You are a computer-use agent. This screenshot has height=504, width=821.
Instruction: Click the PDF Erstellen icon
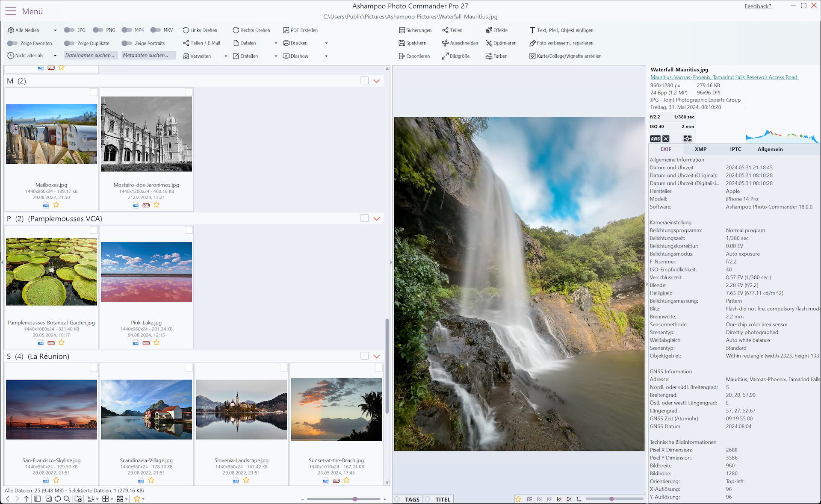click(286, 30)
